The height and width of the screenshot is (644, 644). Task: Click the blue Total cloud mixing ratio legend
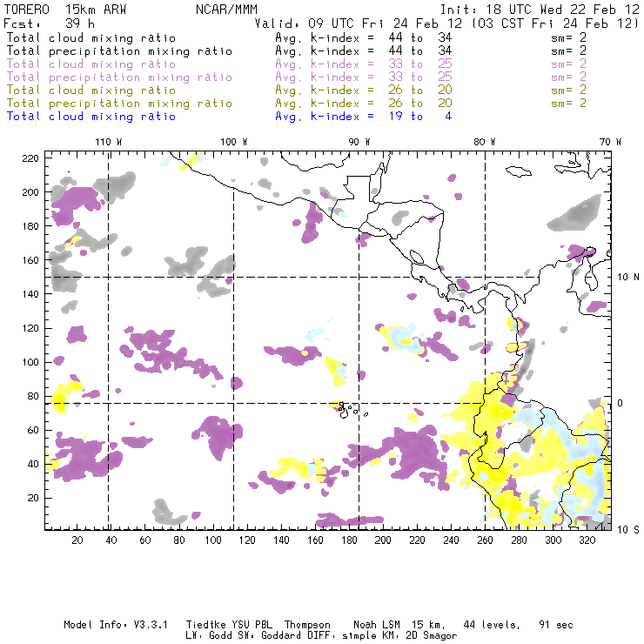[91, 116]
